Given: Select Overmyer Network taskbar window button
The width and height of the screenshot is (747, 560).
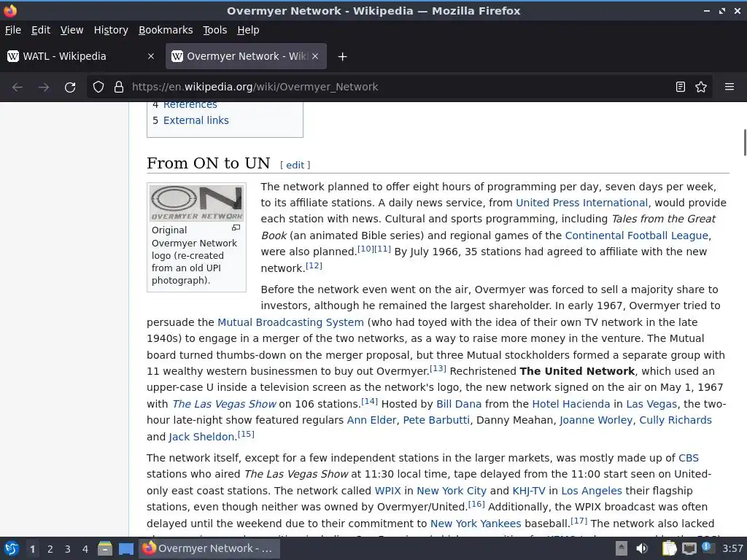Looking at the screenshot, I should click(x=209, y=548).
